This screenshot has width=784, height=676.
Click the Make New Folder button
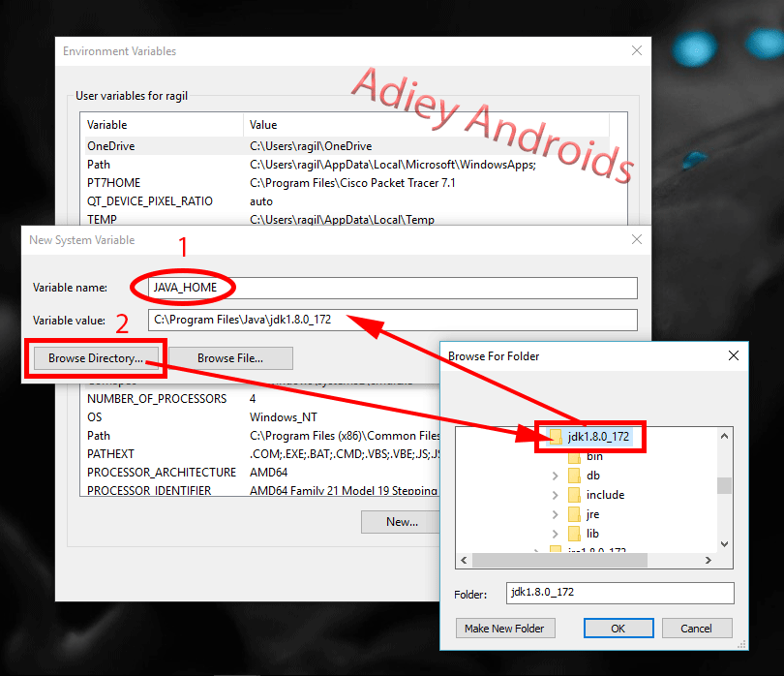click(x=504, y=628)
